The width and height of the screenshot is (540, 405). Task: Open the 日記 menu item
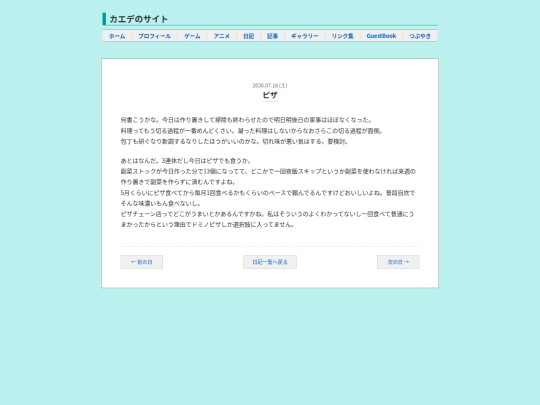tap(248, 36)
